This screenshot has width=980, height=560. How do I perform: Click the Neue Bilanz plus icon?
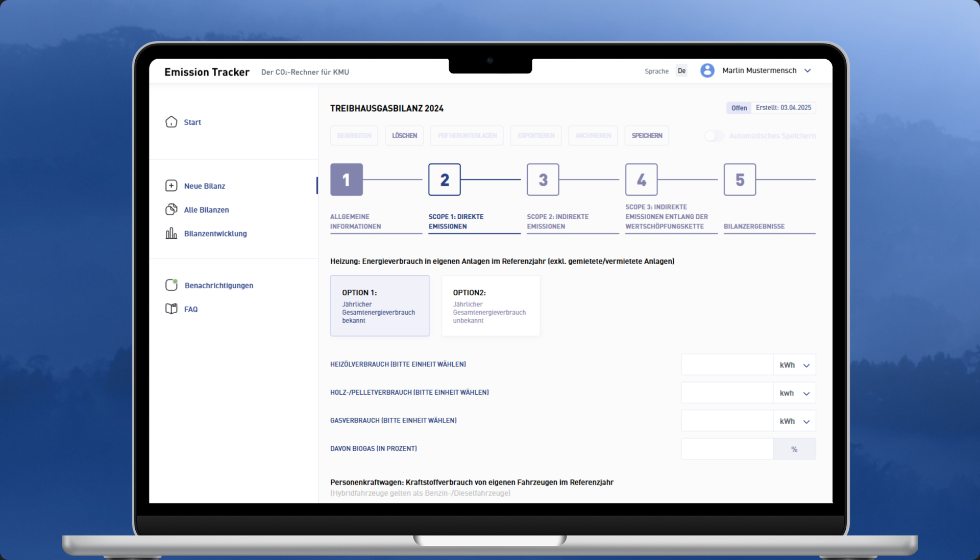point(171,186)
